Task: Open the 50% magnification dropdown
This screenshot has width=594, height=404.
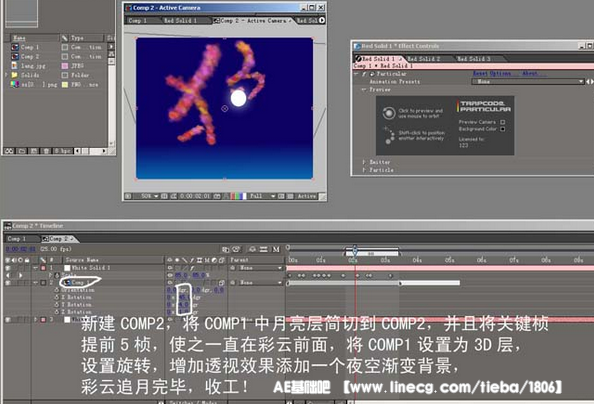Action: click(149, 196)
